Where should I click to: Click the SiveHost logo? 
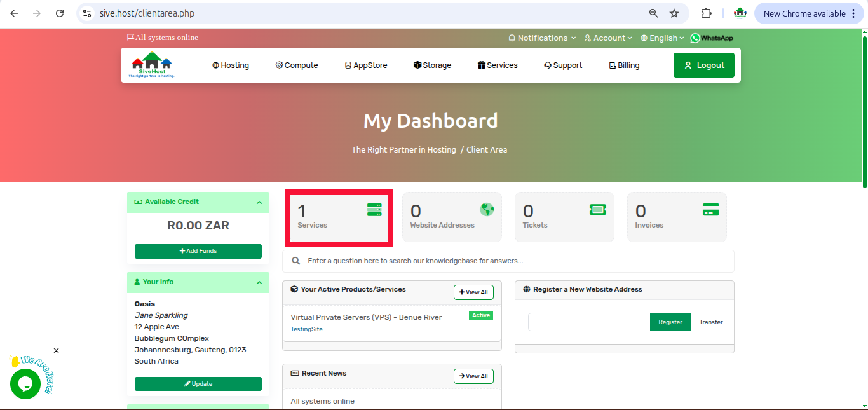152,65
